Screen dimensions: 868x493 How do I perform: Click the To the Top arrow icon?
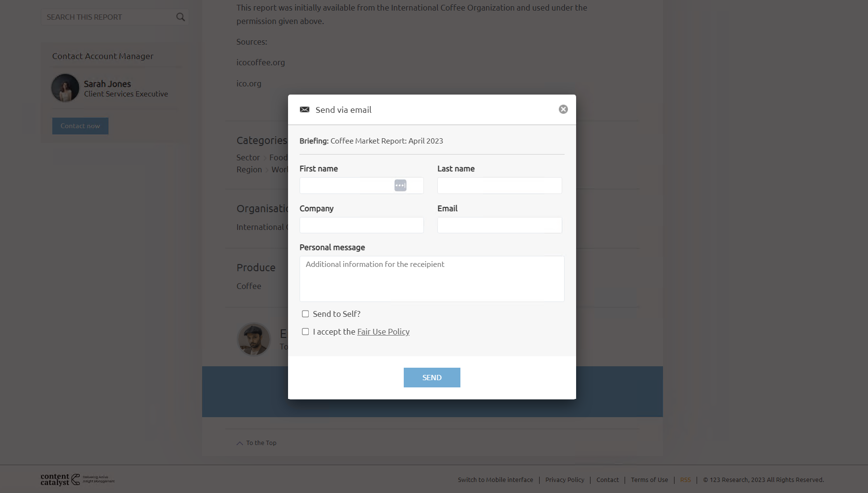coord(240,443)
